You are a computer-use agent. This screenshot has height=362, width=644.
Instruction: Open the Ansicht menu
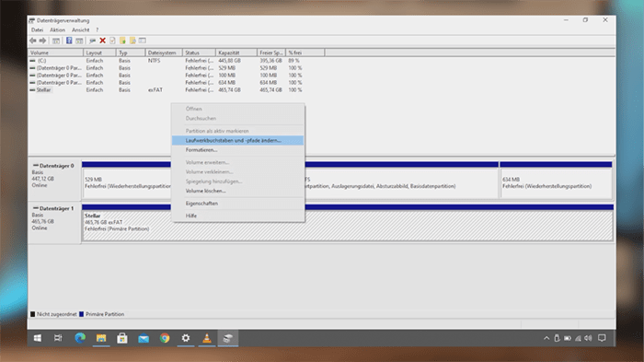click(81, 30)
